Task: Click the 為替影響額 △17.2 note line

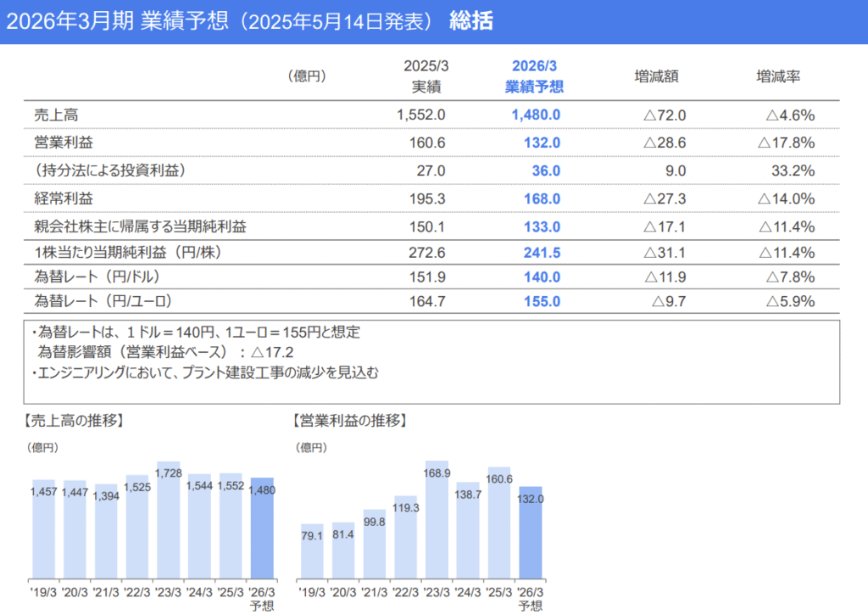Action: pyautogui.click(x=165, y=351)
